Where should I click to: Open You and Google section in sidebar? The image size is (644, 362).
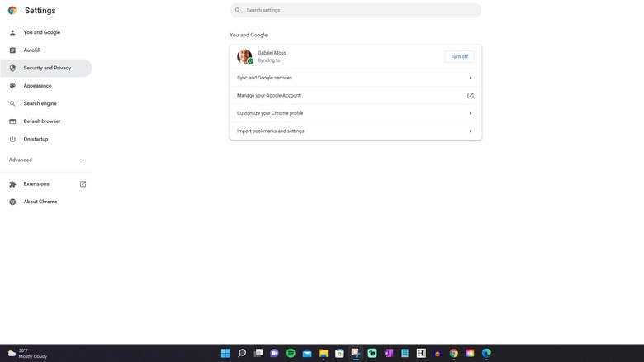41,32
